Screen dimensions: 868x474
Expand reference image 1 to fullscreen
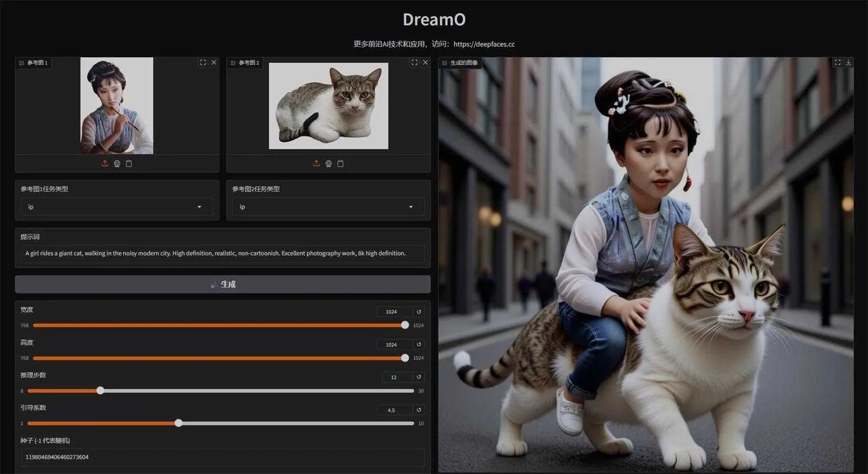coord(203,63)
